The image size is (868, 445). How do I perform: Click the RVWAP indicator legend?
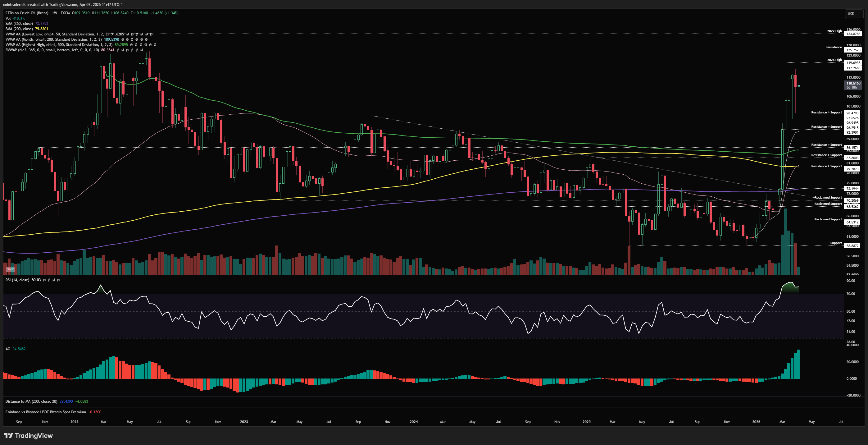pyautogui.click(x=52, y=50)
